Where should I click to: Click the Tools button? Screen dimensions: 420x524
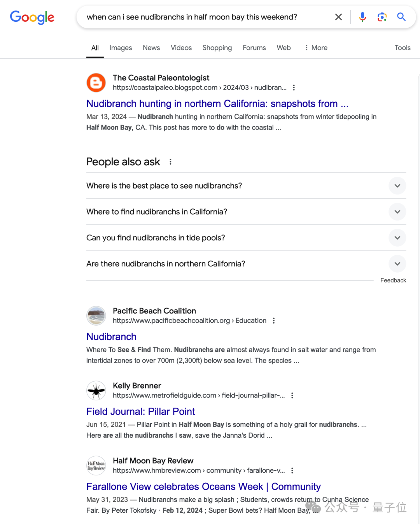tap(402, 48)
